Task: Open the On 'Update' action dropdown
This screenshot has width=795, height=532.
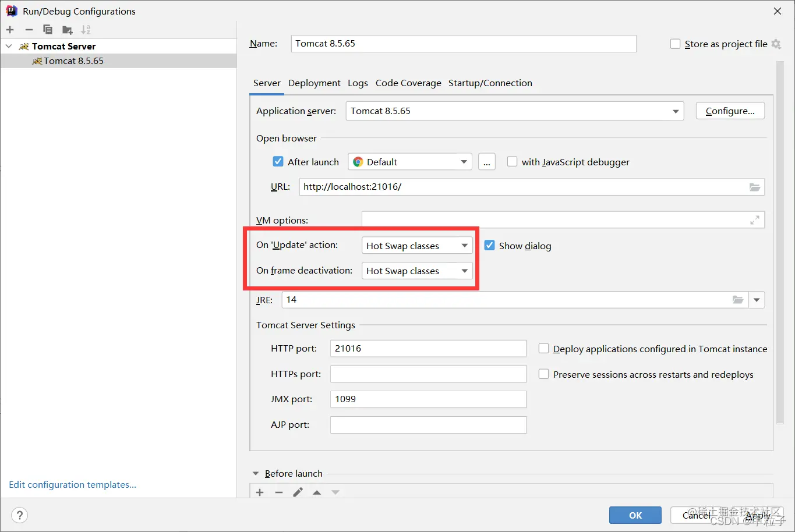Action: pyautogui.click(x=417, y=246)
